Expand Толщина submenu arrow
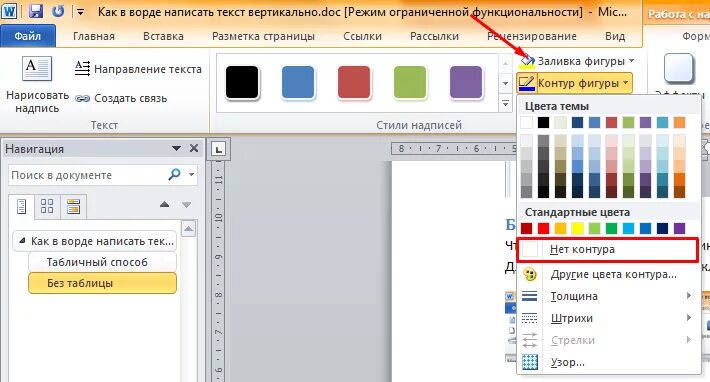 click(689, 296)
